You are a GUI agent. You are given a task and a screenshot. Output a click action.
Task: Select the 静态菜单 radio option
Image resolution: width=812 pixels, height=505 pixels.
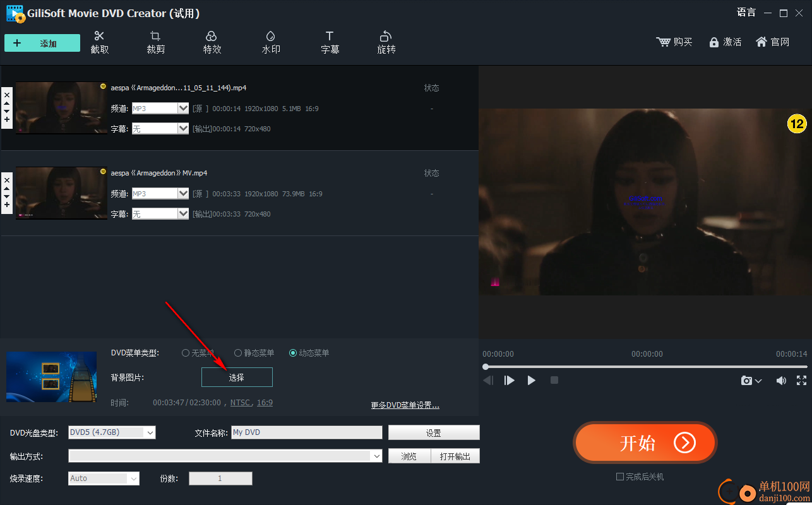[238, 353]
